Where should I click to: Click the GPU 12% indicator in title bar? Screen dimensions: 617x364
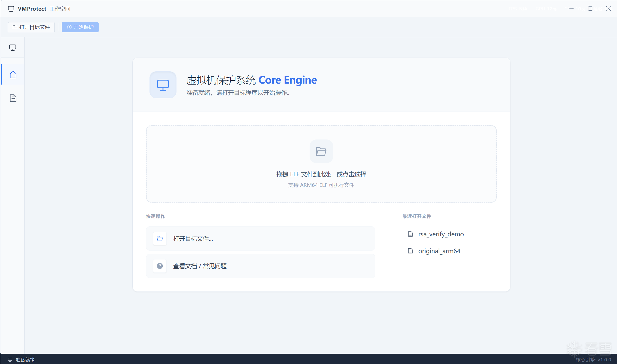(546, 9)
